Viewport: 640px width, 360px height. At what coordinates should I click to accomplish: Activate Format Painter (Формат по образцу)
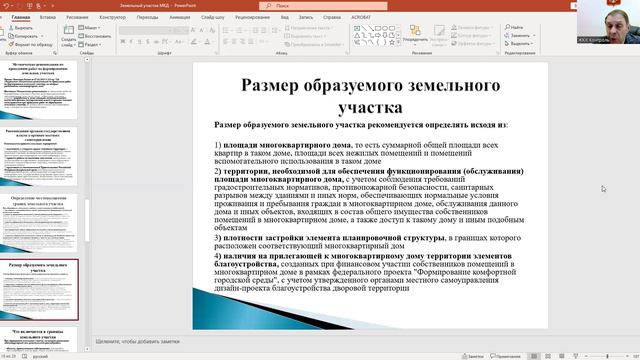[x=30, y=44]
